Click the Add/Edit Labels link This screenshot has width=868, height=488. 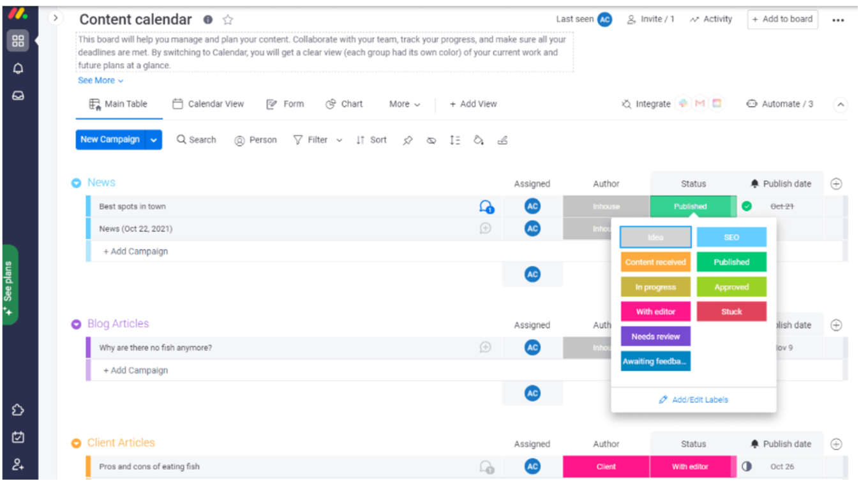693,400
